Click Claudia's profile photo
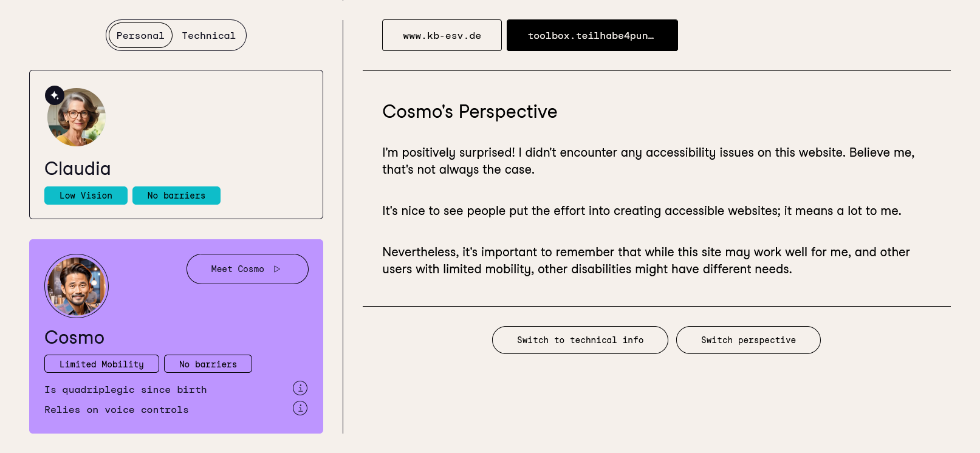Viewport: 980px width, 453px height. pyautogui.click(x=78, y=118)
